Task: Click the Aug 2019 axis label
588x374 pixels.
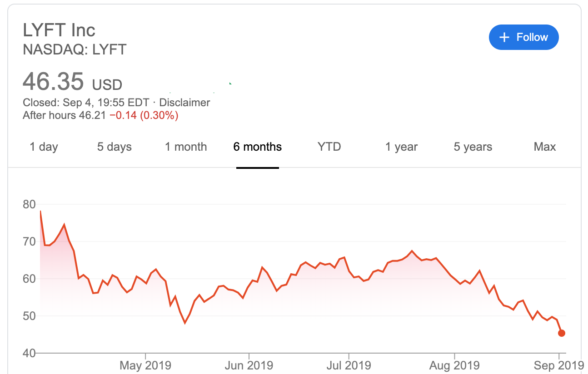Action: coord(454,365)
